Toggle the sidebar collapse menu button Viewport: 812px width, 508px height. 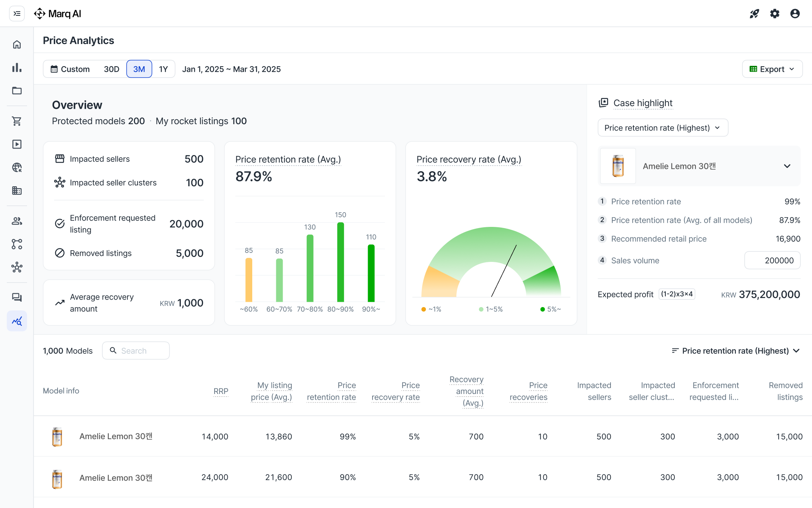point(17,14)
